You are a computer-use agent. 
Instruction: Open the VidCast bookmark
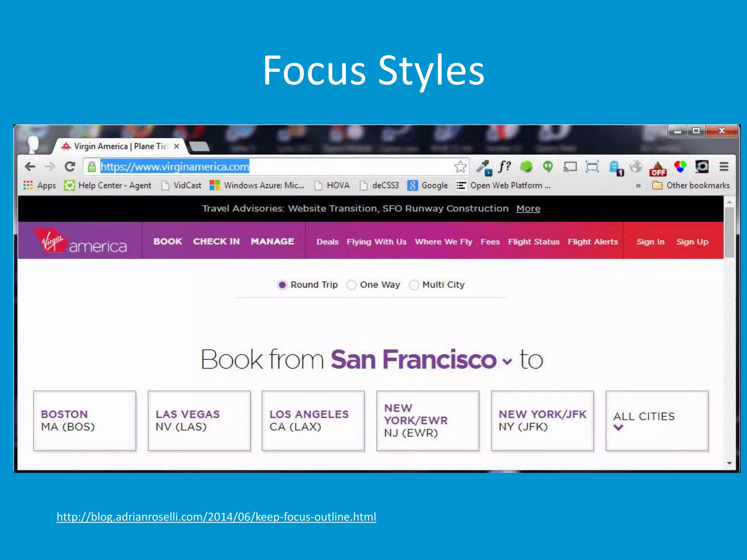coord(181,186)
